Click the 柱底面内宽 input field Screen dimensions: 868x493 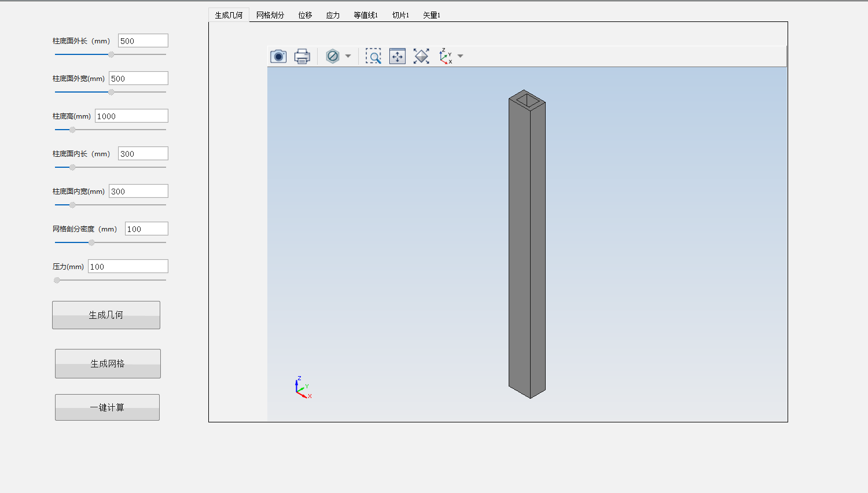pyautogui.click(x=138, y=191)
